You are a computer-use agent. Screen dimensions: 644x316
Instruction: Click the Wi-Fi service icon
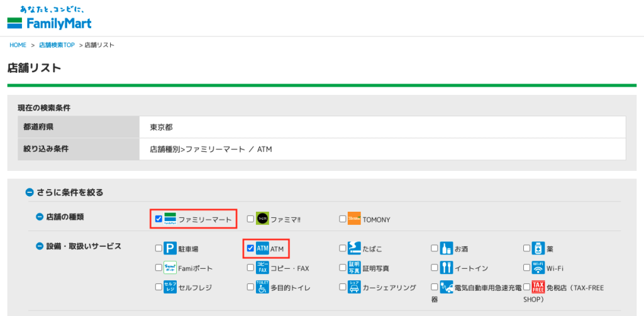pos(538,268)
